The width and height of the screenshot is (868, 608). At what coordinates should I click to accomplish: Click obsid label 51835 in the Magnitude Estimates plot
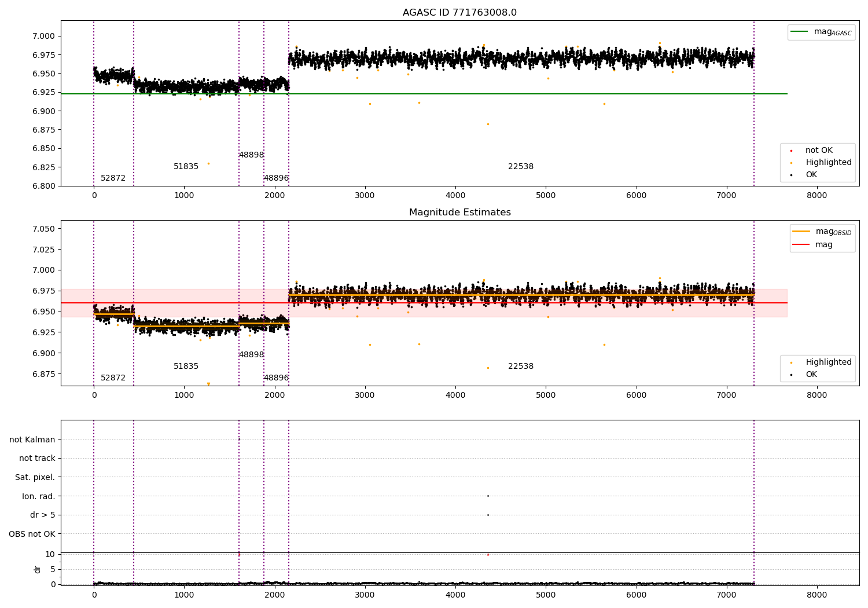click(x=186, y=367)
